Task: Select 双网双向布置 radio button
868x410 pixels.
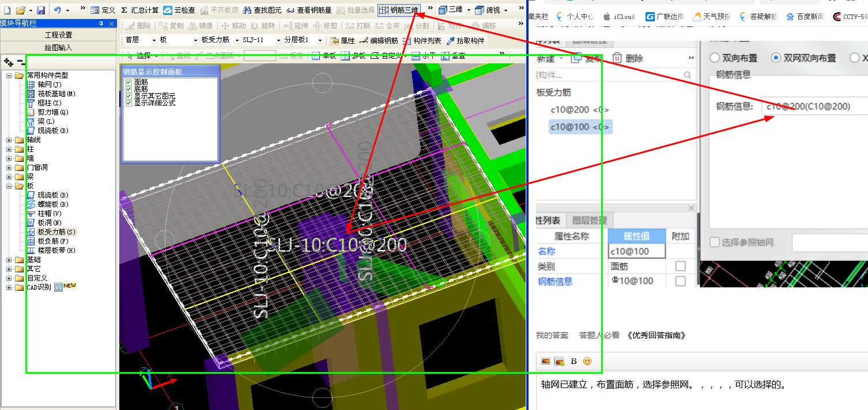Action: click(776, 58)
